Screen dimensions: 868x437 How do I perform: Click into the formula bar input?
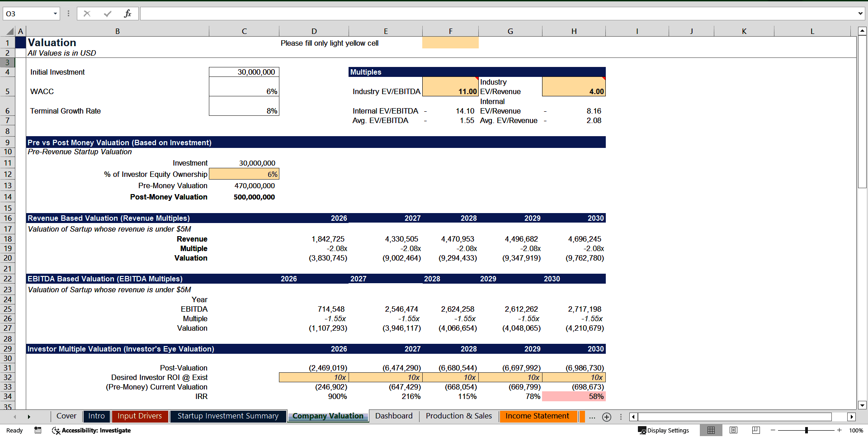(x=497, y=14)
